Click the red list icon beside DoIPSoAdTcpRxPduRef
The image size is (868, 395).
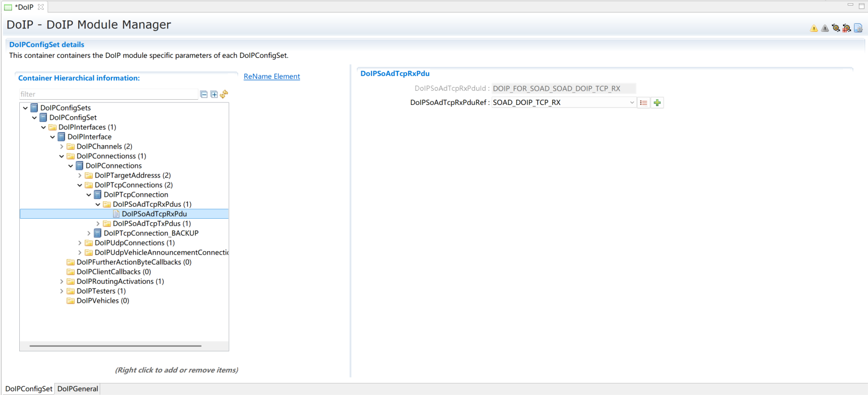click(643, 103)
